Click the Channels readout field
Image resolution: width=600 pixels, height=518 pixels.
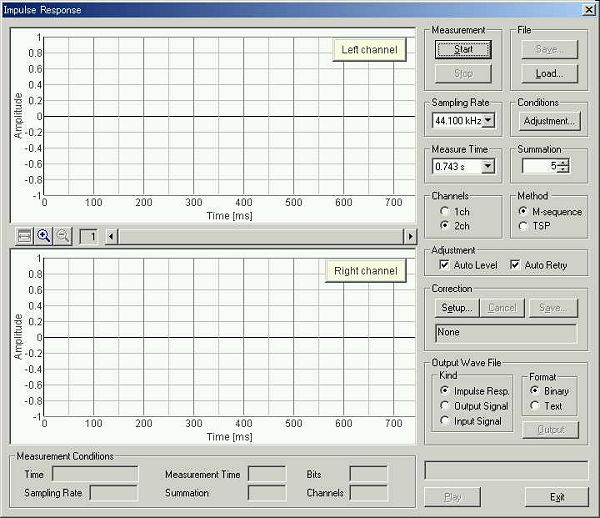(368, 492)
